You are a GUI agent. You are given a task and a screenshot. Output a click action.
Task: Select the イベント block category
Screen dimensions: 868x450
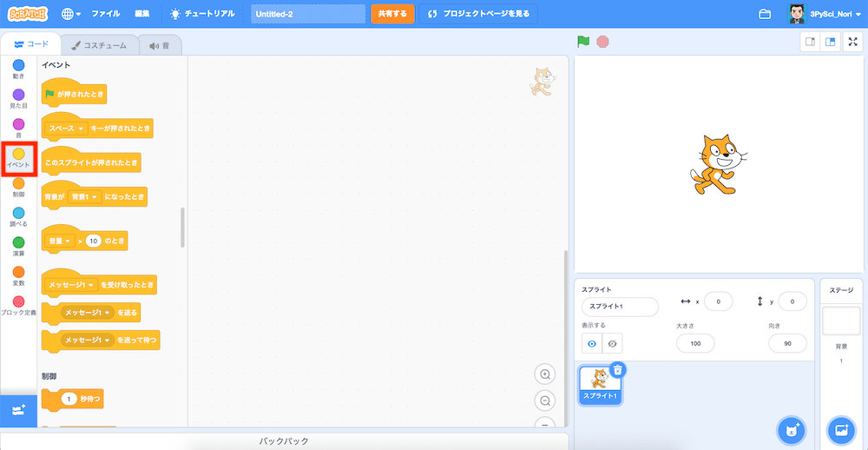click(x=19, y=158)
